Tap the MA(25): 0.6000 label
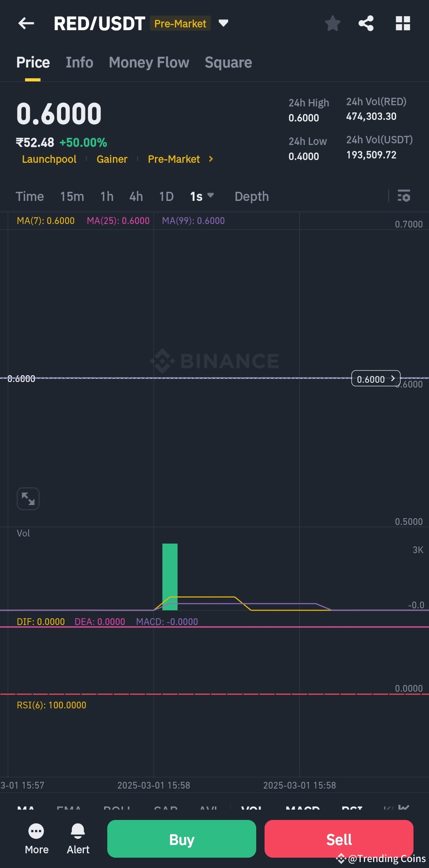Image resolution: width=429 pixels, height=868 pixels. 118,221
